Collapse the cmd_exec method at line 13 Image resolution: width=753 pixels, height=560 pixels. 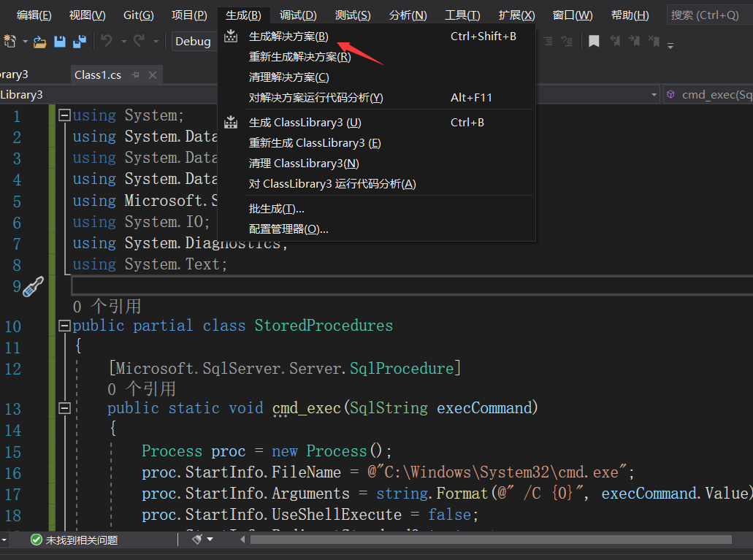(x=64, y=408)
